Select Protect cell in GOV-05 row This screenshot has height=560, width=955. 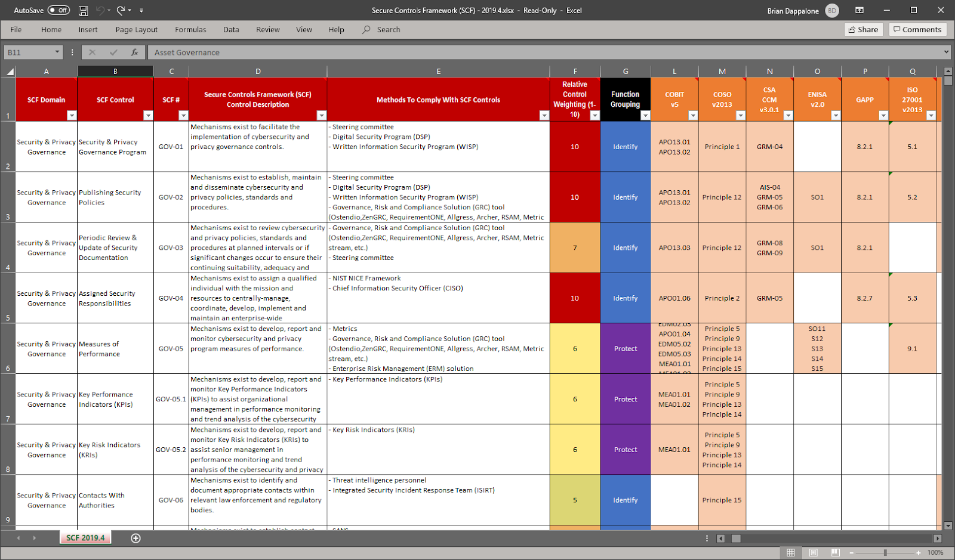[x=626, y=349]
